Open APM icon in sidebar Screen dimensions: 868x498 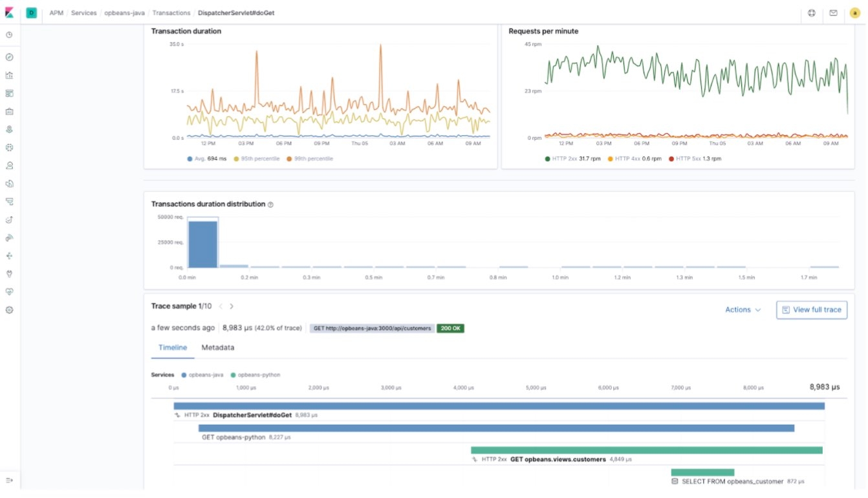point(10,202)
